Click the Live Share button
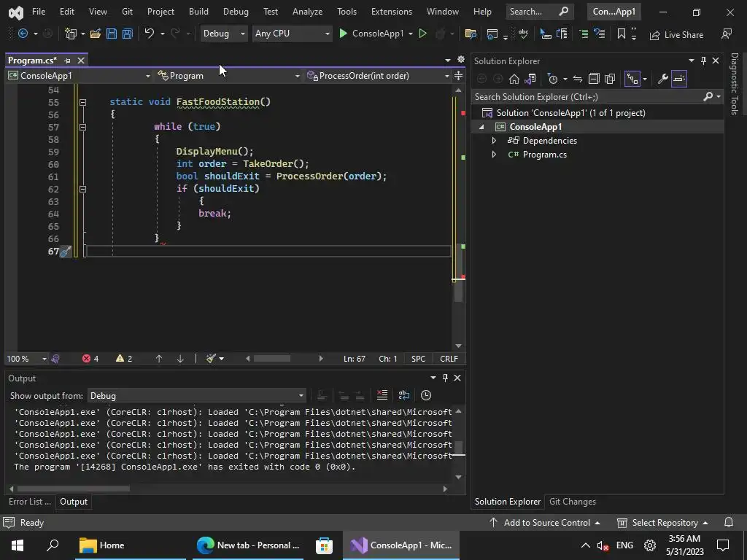Viewport: 747px width, 560px height. [x=676, y=35]
